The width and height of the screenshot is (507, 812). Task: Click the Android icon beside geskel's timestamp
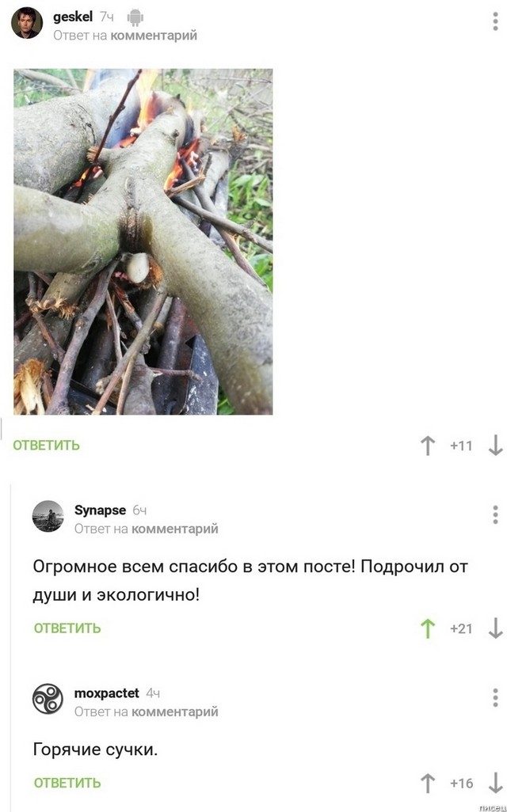click(x=135, y=17)
